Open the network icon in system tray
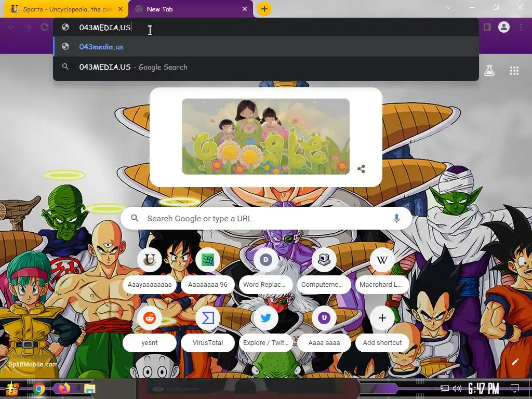This screenshot has height=399, width=532. pyautogui.click(x=445, y=389)
